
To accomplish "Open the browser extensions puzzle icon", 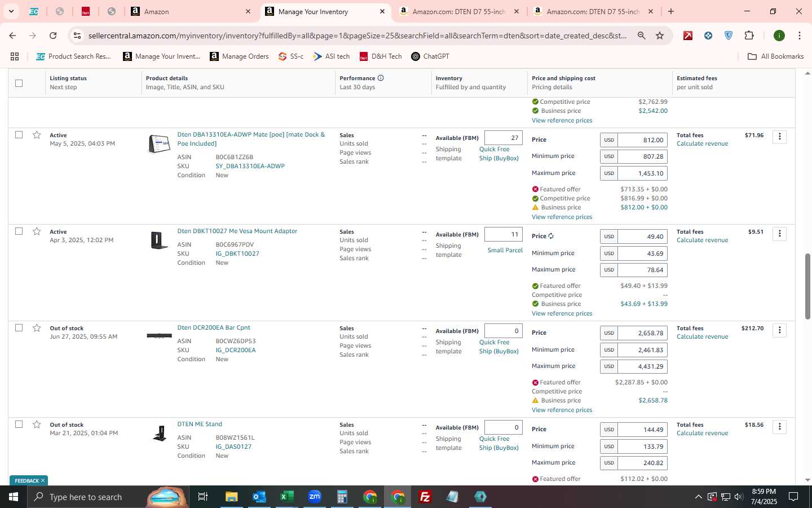I will [x=749, y=36].
